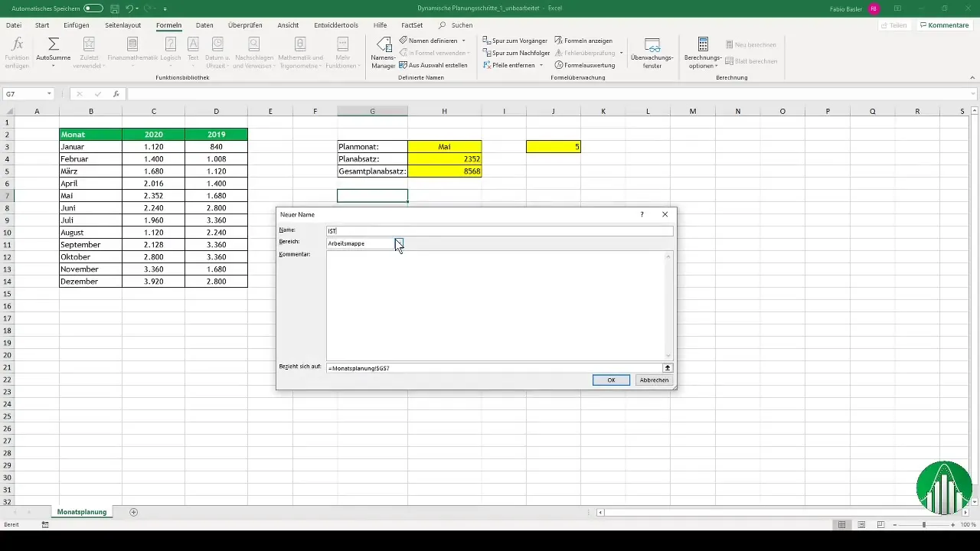
Task: Click the horizontal sheet scrollbar
Action: [x=781, y=511]
